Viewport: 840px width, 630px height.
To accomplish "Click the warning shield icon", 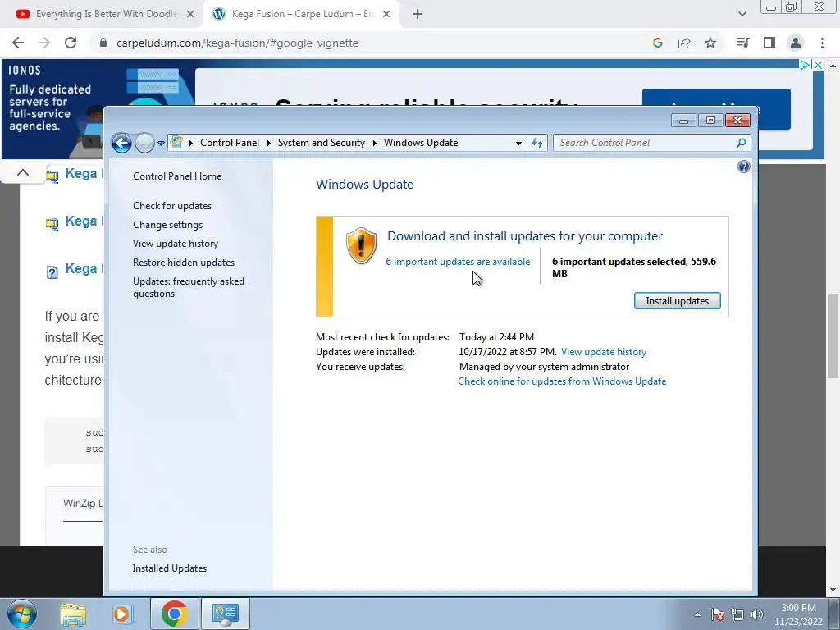I will 361,245.
